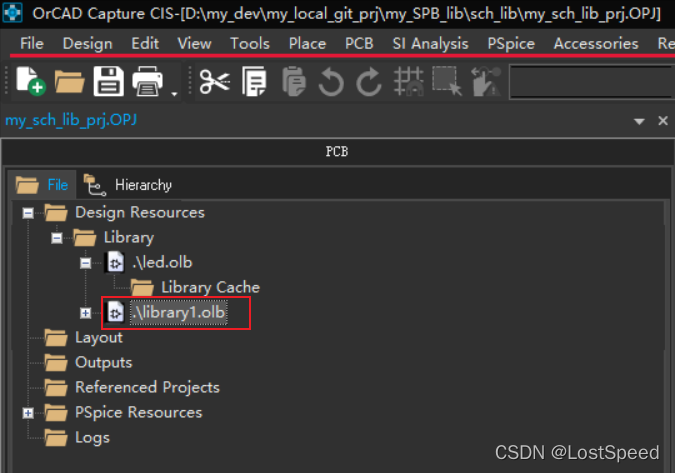The width and height of the screenshot is (675, 473).
Task: Click the Copy toolbar icon
Action: pyautogui.click(x=254, y=82)
